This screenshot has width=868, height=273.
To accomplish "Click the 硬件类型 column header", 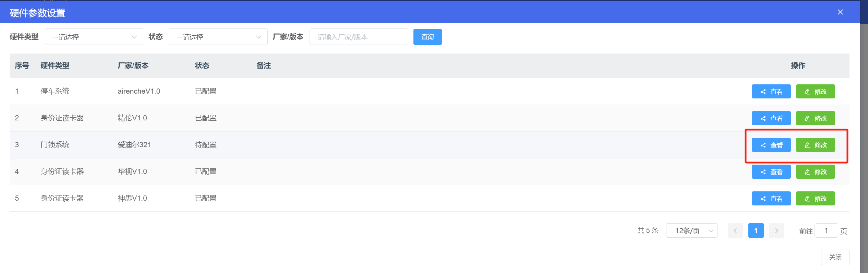I will 55,66.
